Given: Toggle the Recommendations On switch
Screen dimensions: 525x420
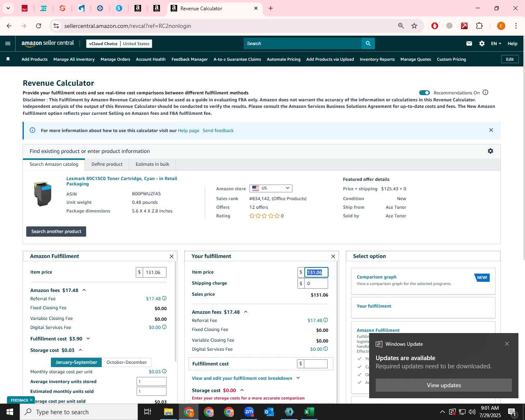Looking at the screenshot, I should tap(425, 93).
